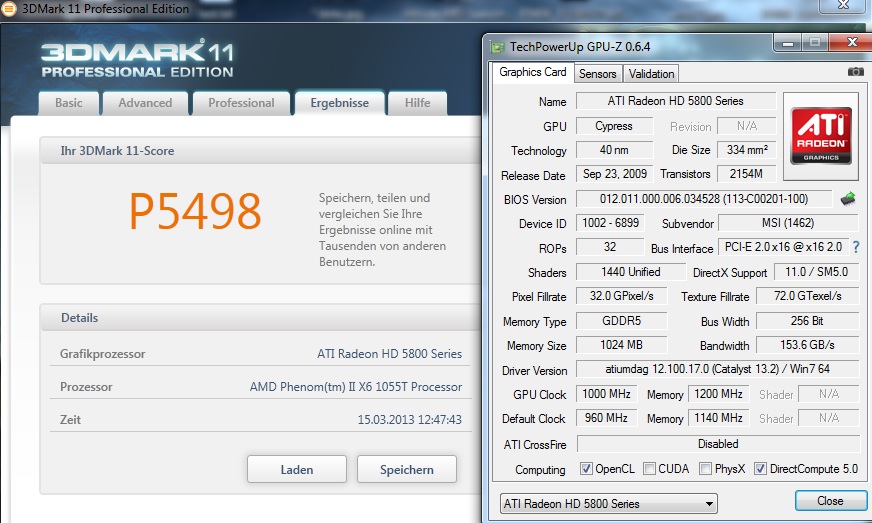This screenshot has height=523, width=872.
Task: Click the Bandwidth 153.6 GB/s field
Action: click(807, 345)
